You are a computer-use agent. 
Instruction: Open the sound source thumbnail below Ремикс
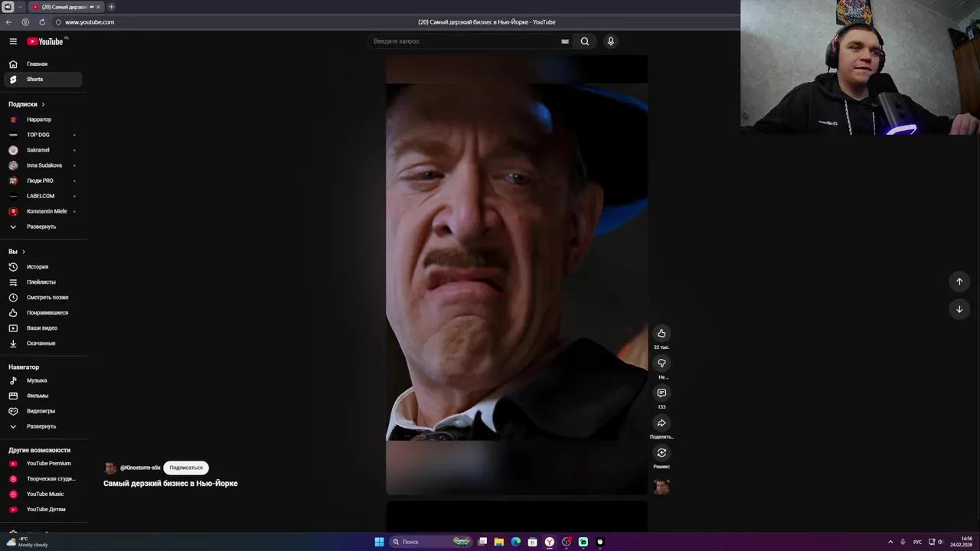(661, 486)
